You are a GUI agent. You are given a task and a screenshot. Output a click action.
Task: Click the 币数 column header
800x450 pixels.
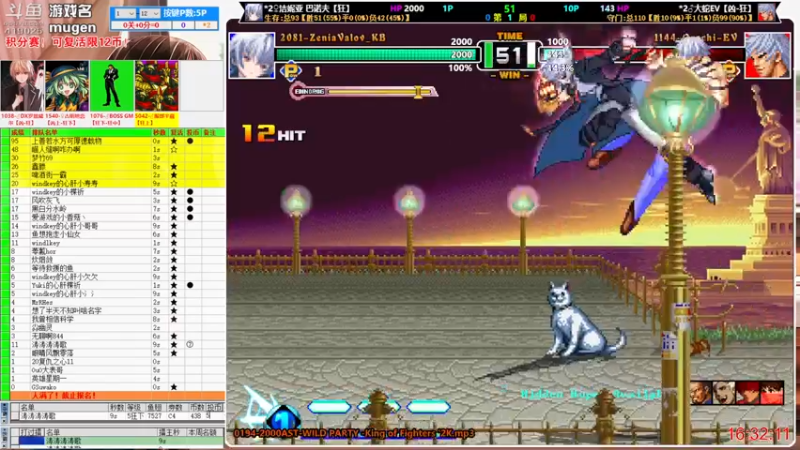(x=196, y=407)
